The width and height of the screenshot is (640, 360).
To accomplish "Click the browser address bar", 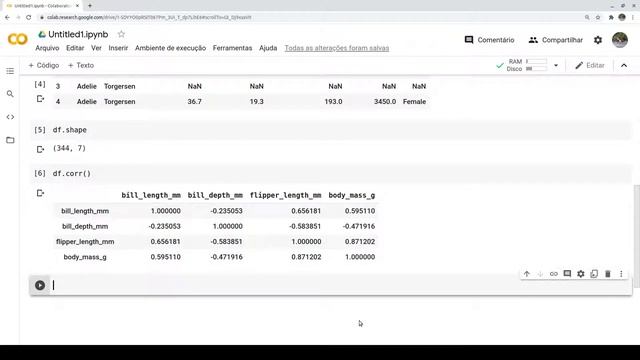I will (x=310, y=17).
